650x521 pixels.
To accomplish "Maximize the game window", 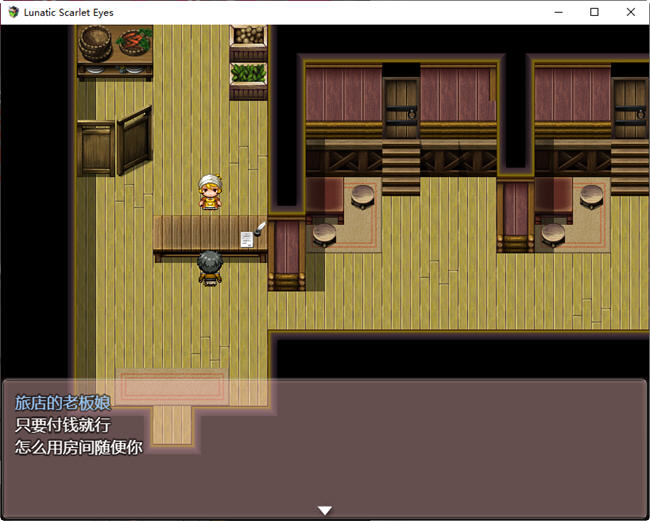I will 594,12.
